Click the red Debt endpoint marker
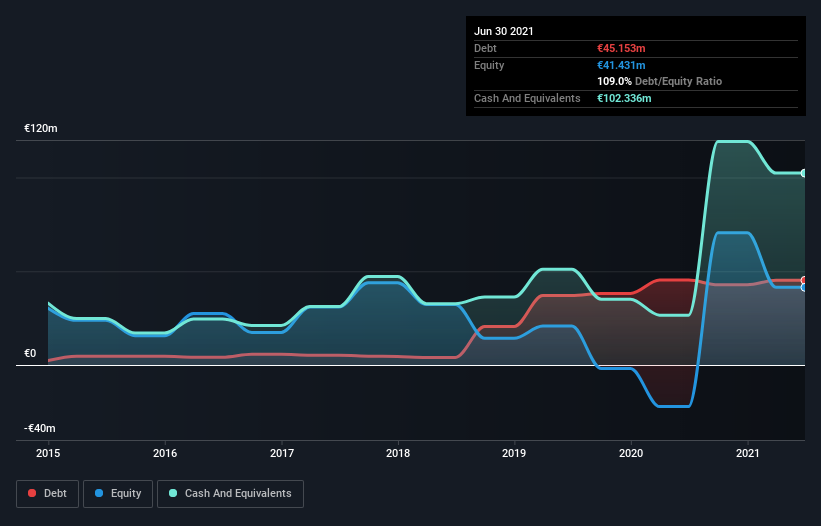821x526 pixels. pos(804,281)
